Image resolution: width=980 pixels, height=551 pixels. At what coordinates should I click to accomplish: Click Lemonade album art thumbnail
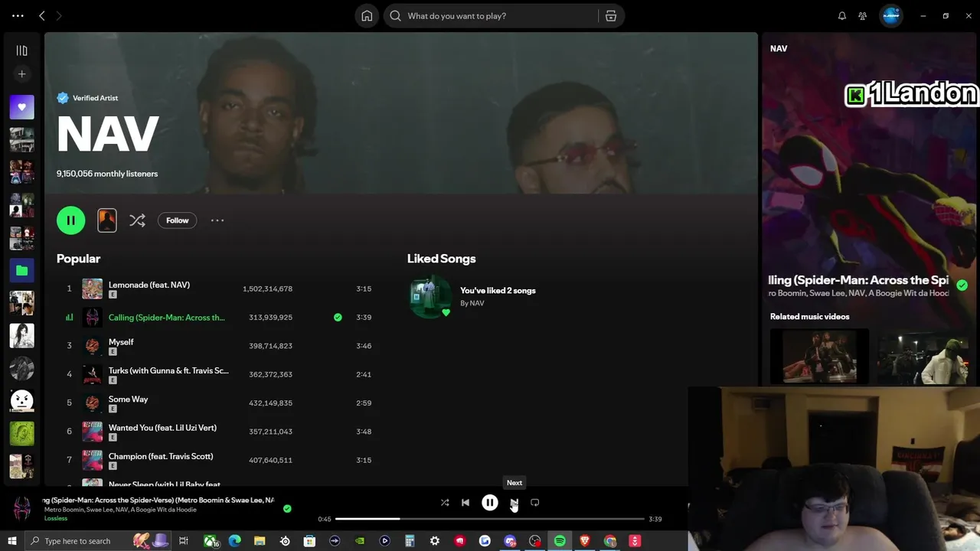93,289
